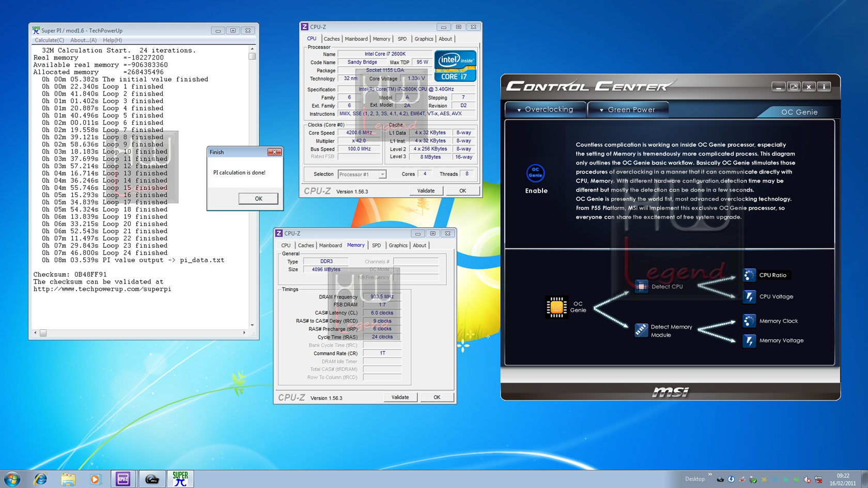Click the Super PI vertical scrollbar up arrow
Screen dimensions: 868x488
click(x=252, y=49)
